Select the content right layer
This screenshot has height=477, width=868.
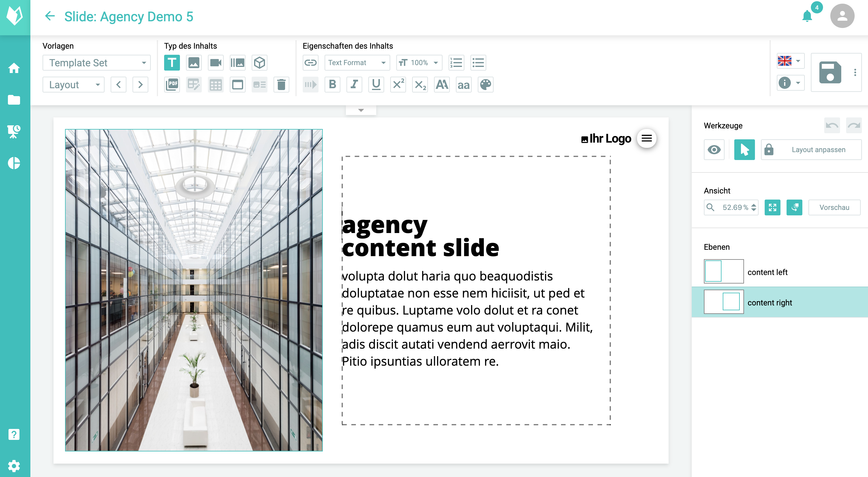[780, 302]
